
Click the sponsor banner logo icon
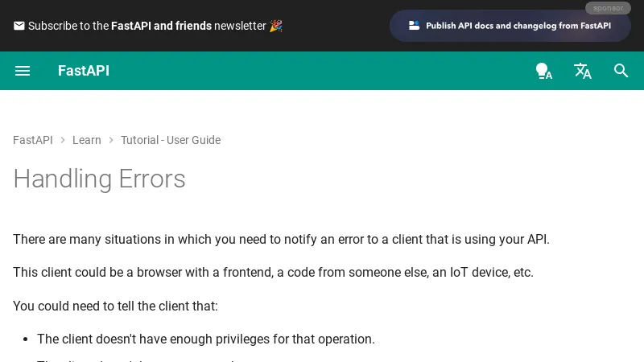click(x=415, y=26)
